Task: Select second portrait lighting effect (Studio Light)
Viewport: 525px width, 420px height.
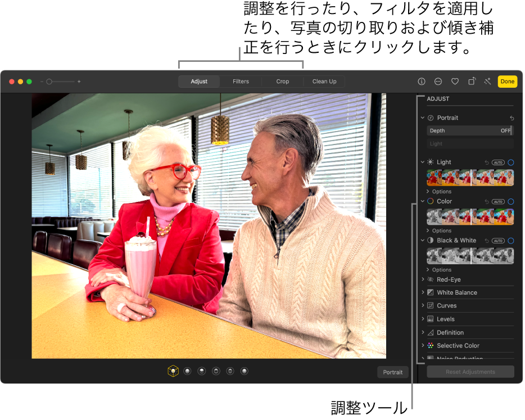Action: tap(188, 372)
